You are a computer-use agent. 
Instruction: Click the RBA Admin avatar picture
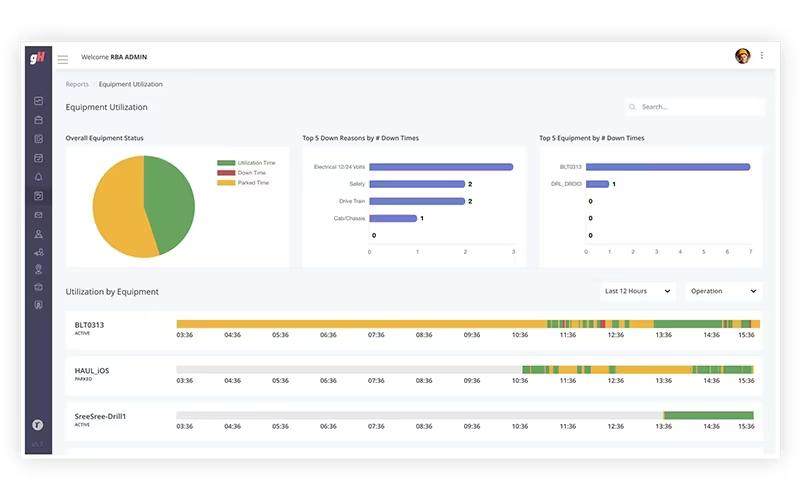742,56
